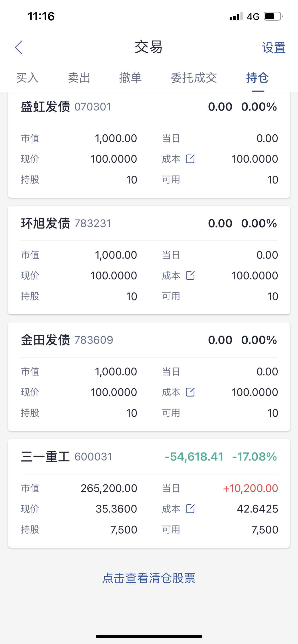298x644 pixels.
Task: Edit cost icon for 金田发债
Action: [190, 392]
